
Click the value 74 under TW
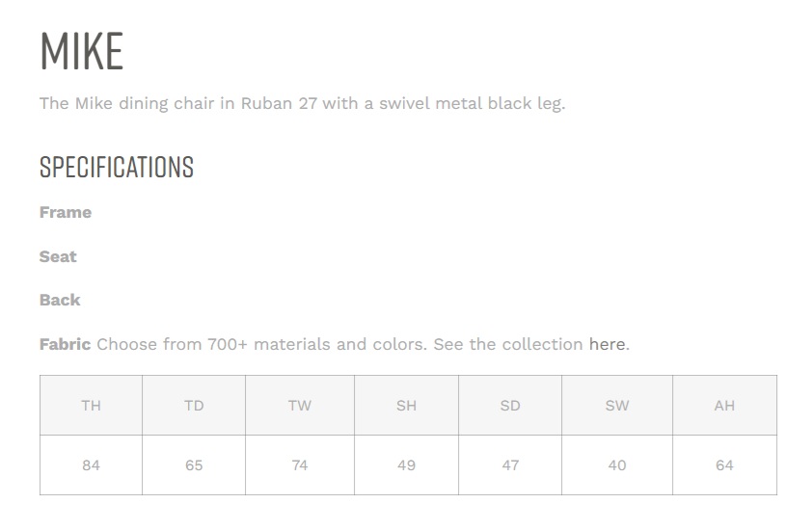tap(300, 465)
